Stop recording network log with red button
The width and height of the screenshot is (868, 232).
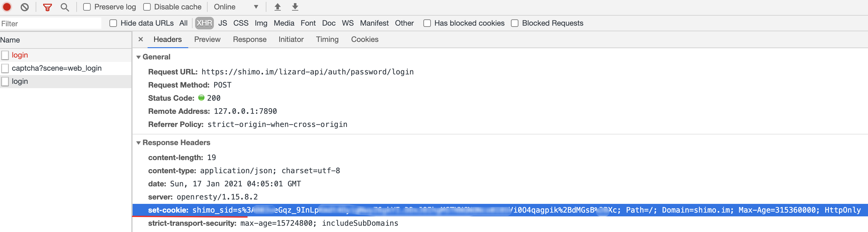point(7,7)
